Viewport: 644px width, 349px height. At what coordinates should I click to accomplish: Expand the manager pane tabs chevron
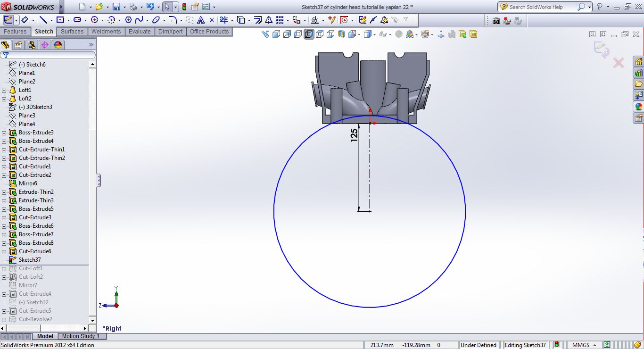tap(91, 45)
